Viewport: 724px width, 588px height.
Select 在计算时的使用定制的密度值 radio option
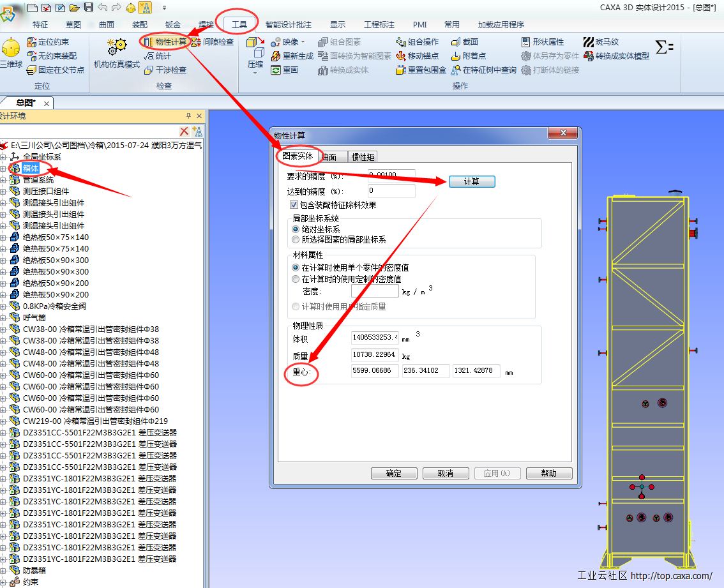point(296,279)
